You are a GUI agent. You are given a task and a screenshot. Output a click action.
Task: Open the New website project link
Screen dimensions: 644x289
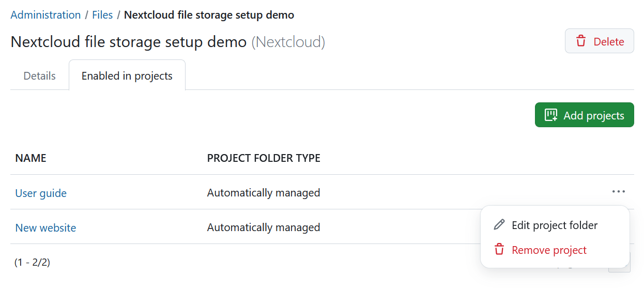click(x=45, y=227)
